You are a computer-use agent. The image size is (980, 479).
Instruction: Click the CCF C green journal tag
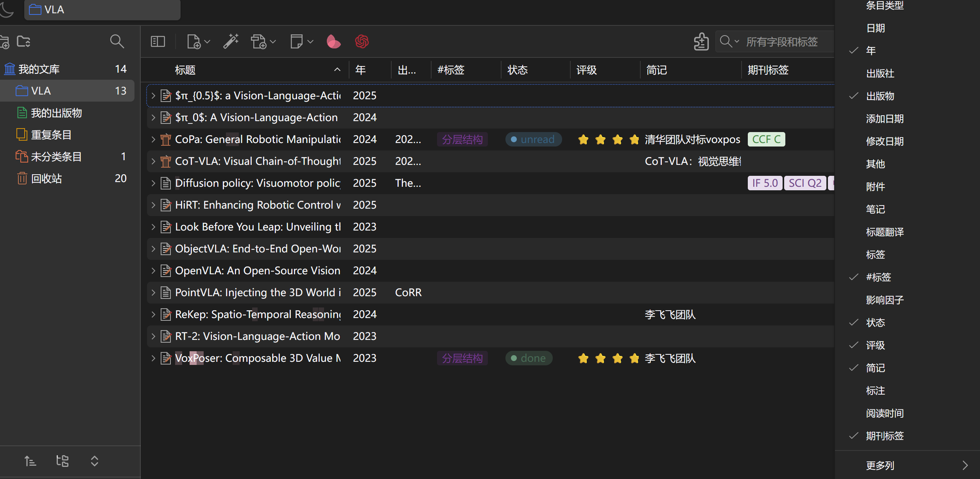[766, 139]
